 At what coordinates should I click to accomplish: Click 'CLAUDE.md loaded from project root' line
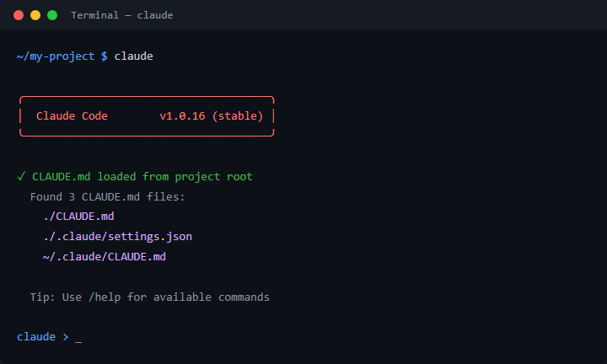[x=142, y=177]
